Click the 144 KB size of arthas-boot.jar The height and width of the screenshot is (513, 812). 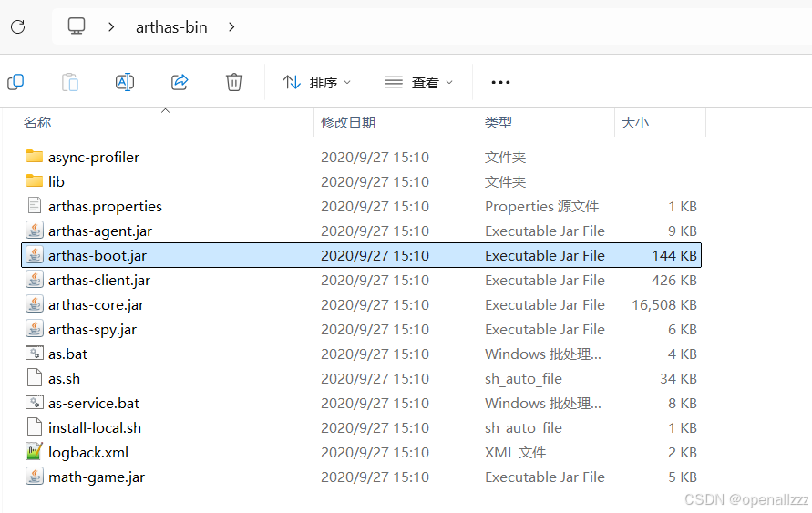[674, 256]
